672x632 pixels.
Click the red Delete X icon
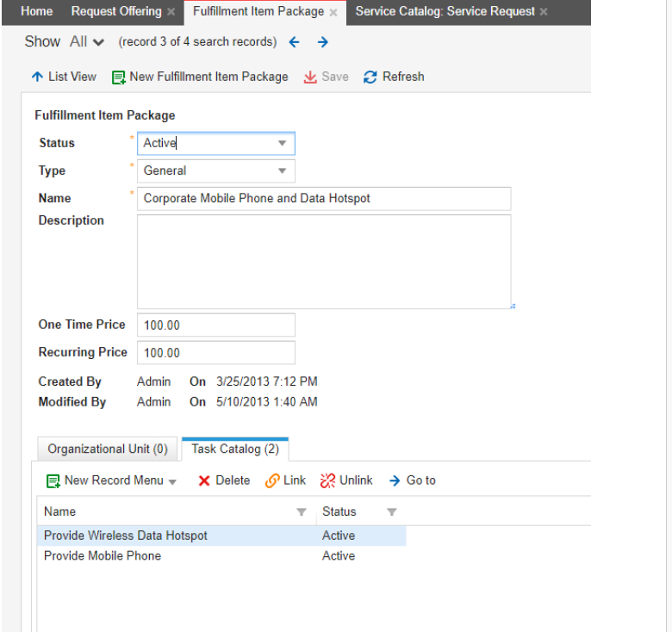(x=204, y=480)
